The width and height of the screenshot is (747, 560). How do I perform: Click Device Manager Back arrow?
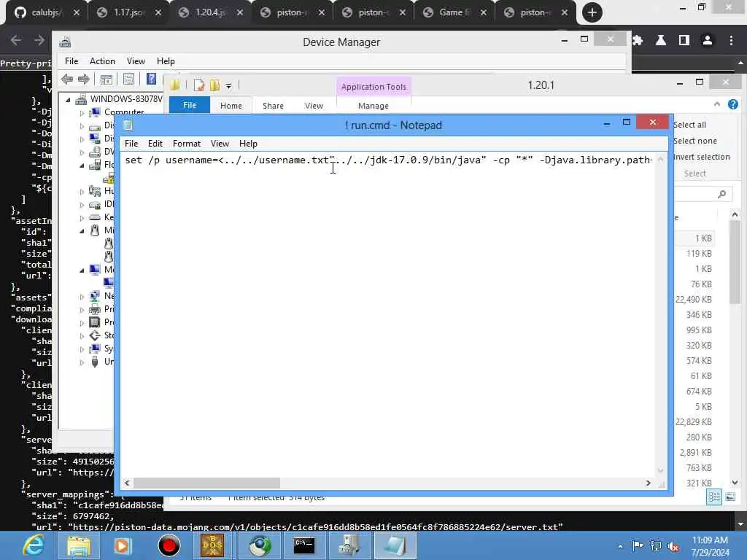(x=67, y=79)
